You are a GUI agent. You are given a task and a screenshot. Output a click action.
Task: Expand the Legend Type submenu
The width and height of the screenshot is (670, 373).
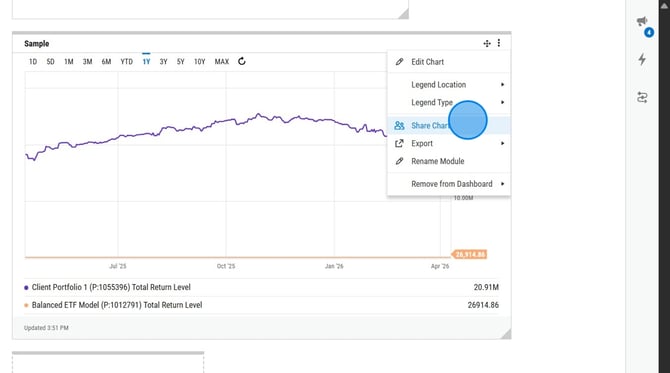tap(449, 103)
